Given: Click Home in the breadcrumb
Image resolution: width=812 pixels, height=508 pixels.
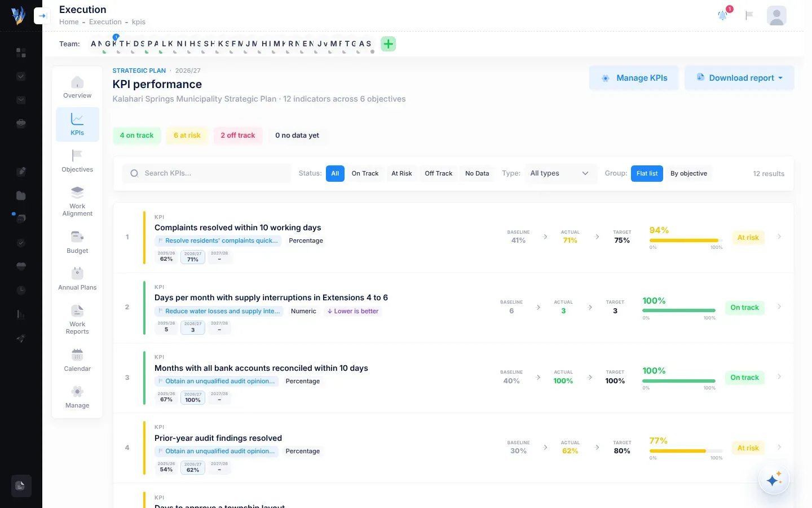Looking at the screenshot, I should pyautogui.click(x=69, y=22).
